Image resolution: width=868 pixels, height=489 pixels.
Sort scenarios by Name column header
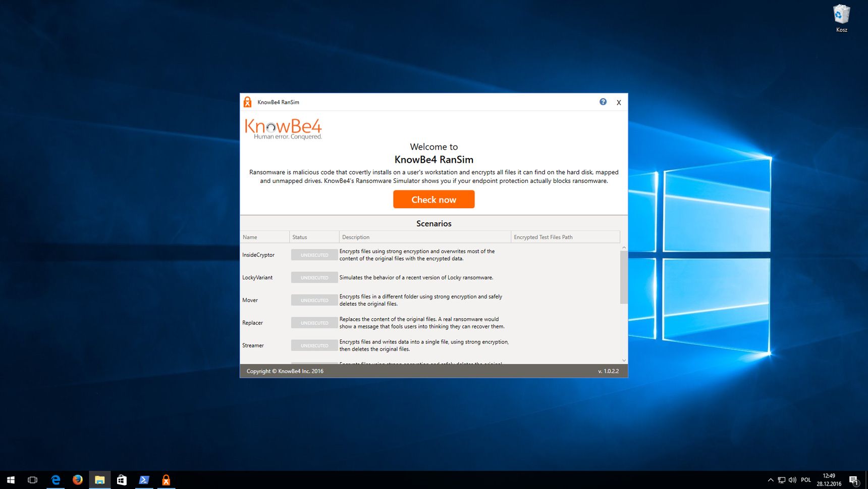pyautogui.click(x=265, y=237)
